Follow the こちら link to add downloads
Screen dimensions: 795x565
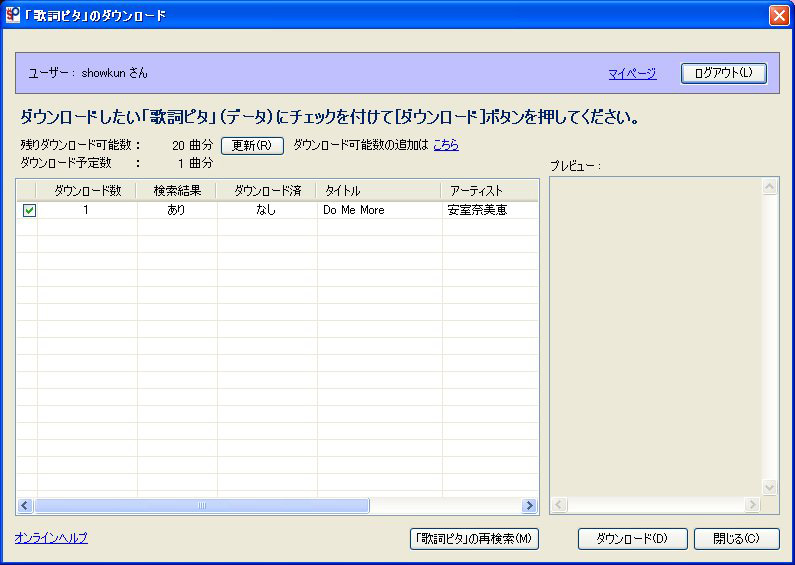tap(446, 145)
